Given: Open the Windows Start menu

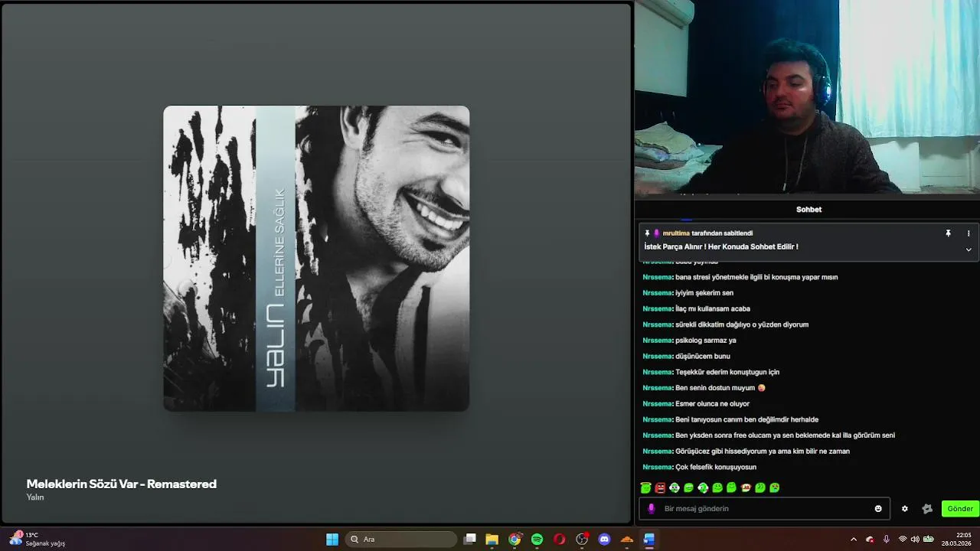Looking at the screenshot, I should (332, 540).
